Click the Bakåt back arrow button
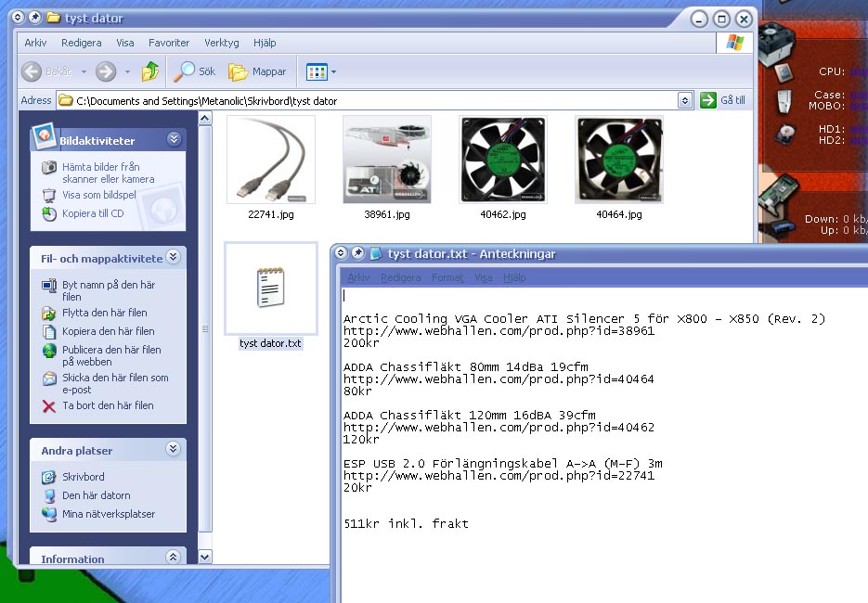 coord(45,71)
